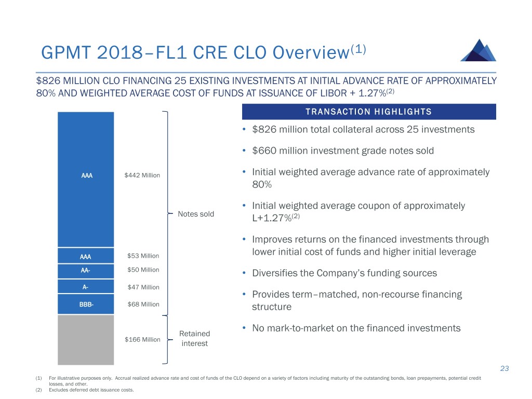
Task: Click the blue mountain logo icon
Action: click(478, 50)
